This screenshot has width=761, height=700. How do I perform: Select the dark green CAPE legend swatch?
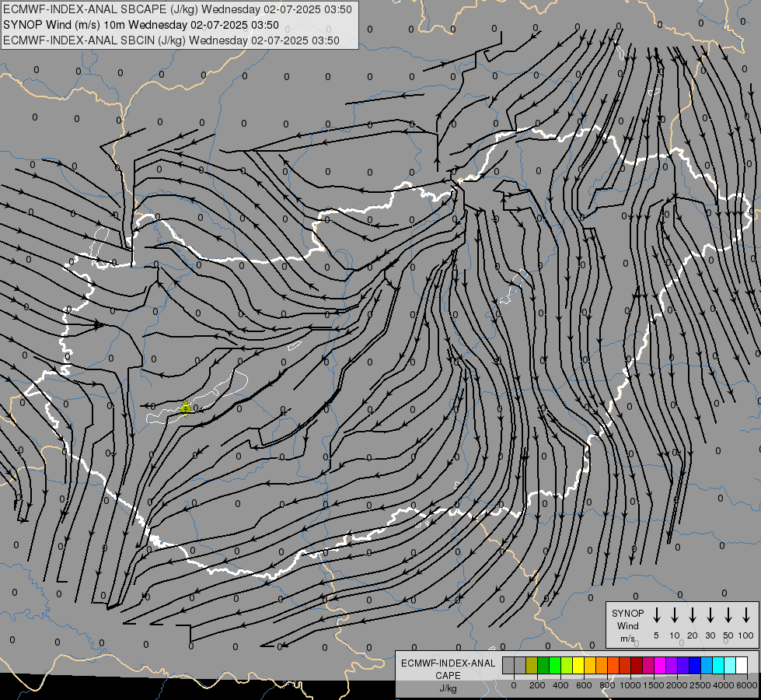[x=543, y=665]
